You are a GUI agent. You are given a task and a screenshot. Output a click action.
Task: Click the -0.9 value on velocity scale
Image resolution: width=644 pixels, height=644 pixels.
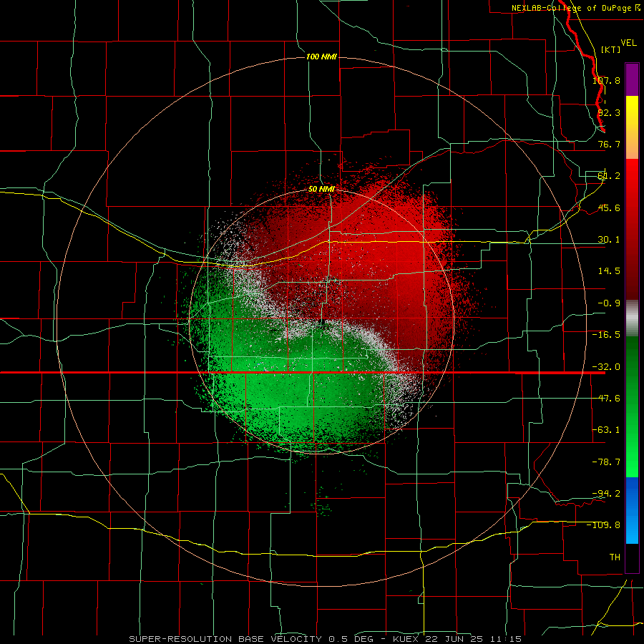click(x=609, y=303)
